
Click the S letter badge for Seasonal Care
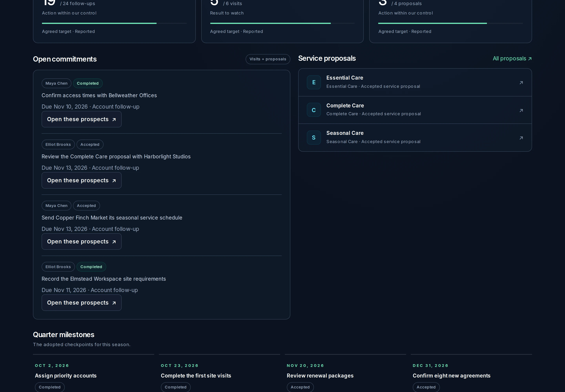314,138
